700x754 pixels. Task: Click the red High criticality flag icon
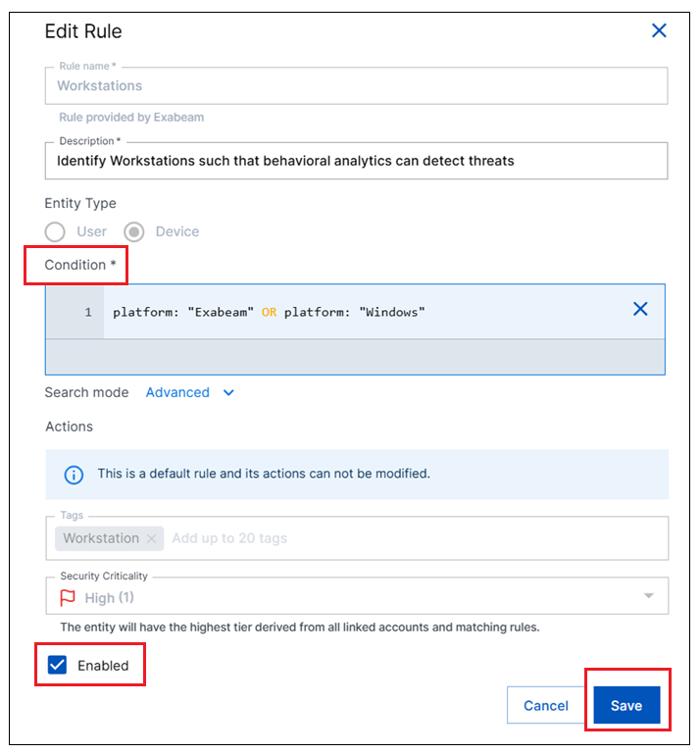click(68, 597)
